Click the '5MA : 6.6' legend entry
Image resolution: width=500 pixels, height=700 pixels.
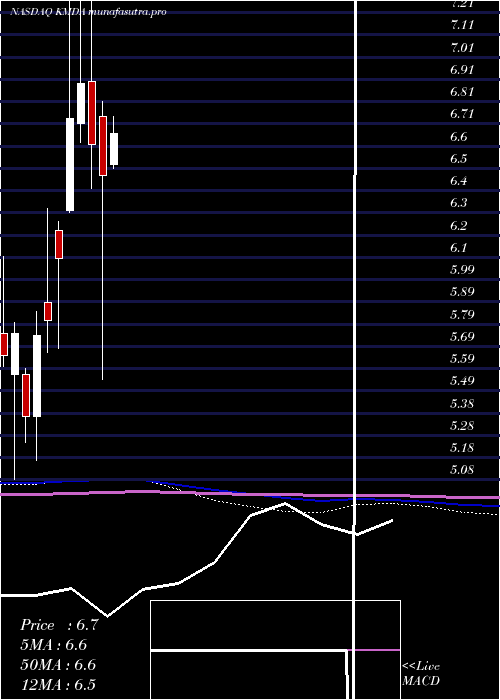(x=54, y=645)
